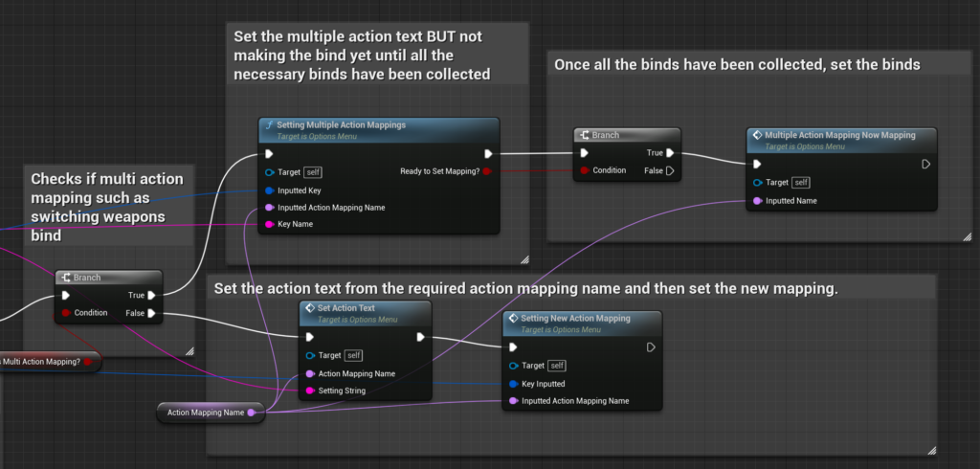
Task: Click the Ready to Set Mapping? red output pin
Action: [487, 171]
